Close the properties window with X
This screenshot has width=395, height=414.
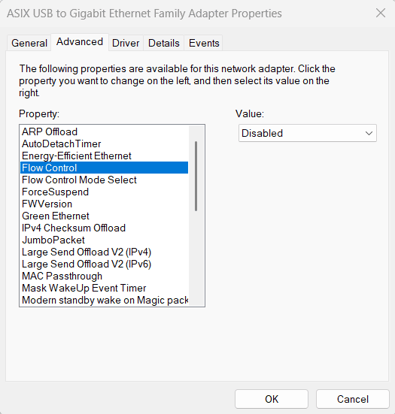(x=380, y=13)
